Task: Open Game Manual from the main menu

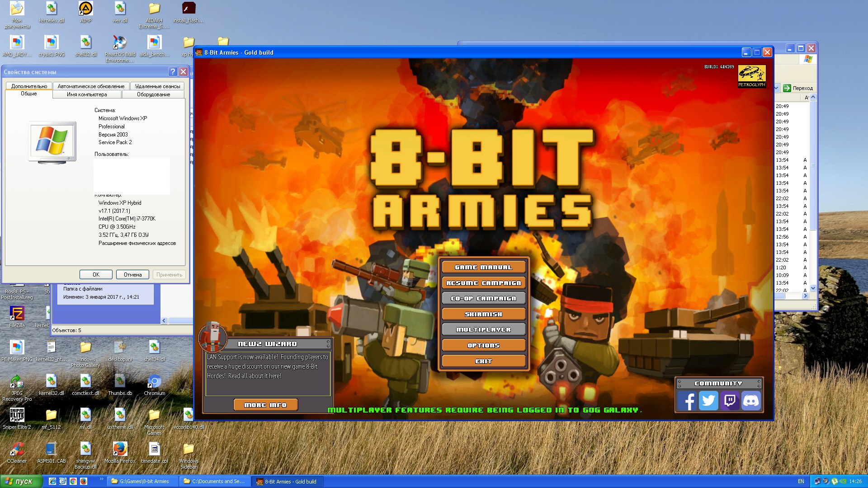Action: (483, 267)
